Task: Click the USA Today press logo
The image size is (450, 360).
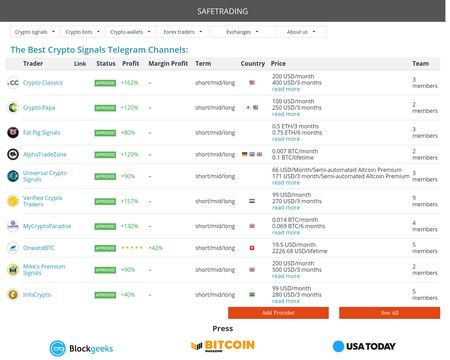Action: click(x=364, y=346)
